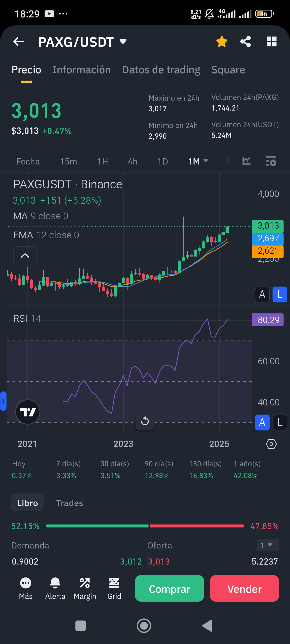
Task: Click the 3,013 ask price
Action: (159, 562)
